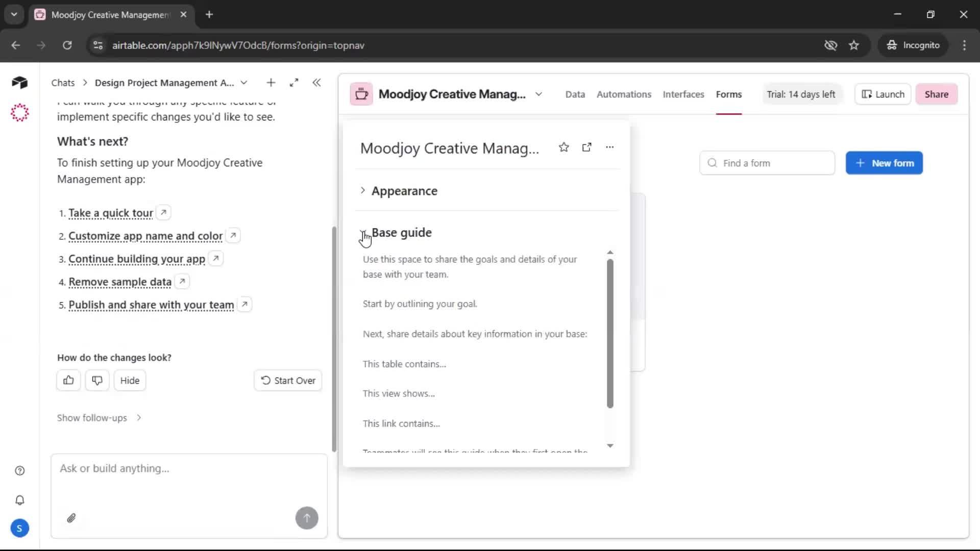
Task: Switch to the Data tab
Action: pyautogui.click(x=575, y=94)
